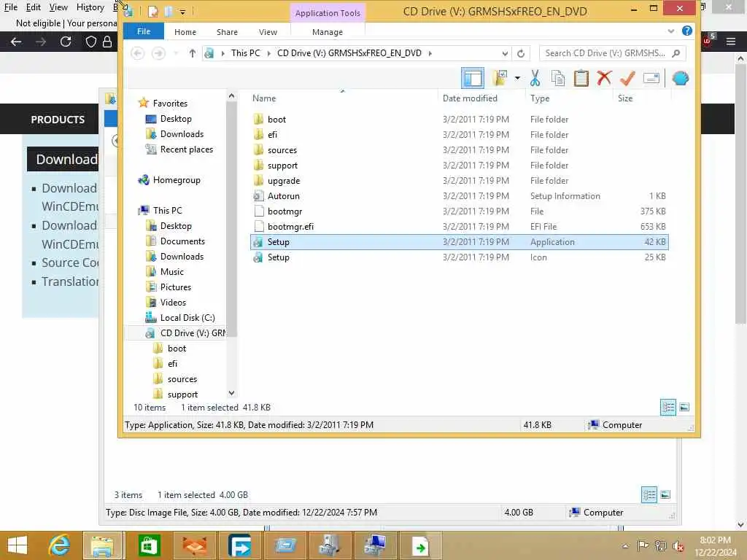Click the browser Back arrow
This screenshot has height=560, width=747.
(16, 42)
